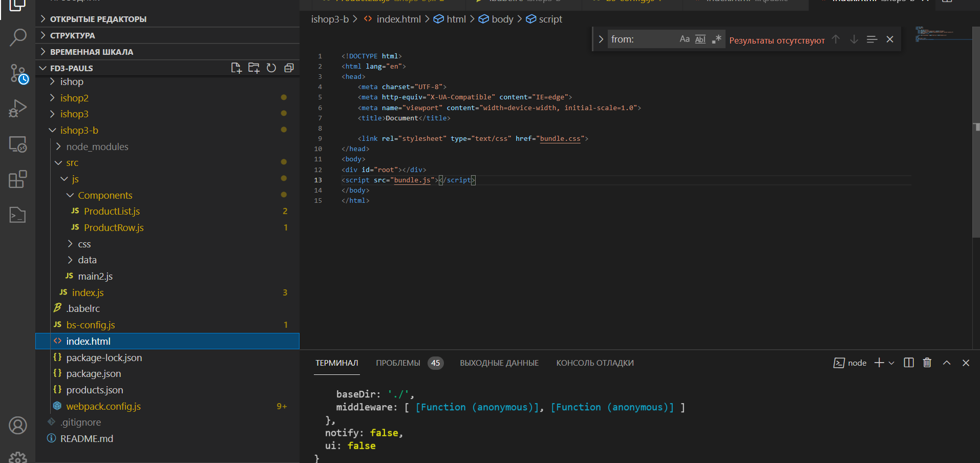Image resolution: width=980 pixels, height=463 pixels.
Task: Open the terminal launch profile dropdown
Action: click(x=891, y=363)
